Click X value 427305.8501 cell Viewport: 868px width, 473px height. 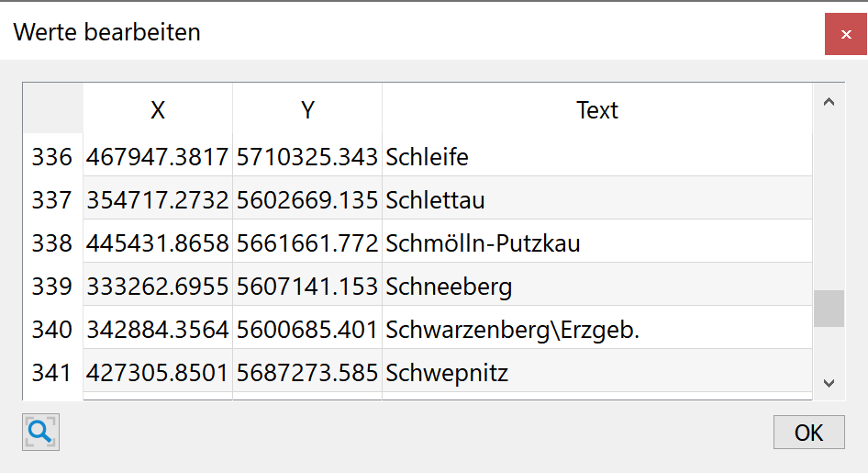158,373
